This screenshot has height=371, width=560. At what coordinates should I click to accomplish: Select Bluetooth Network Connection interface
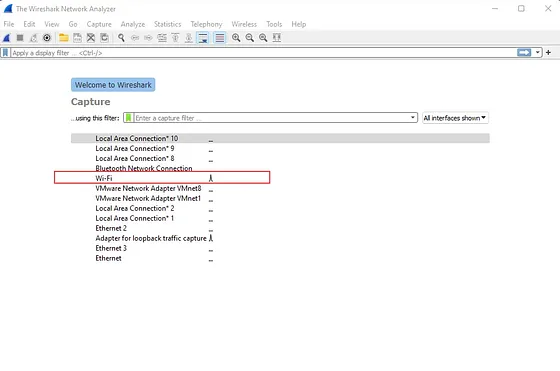[280, 168]
